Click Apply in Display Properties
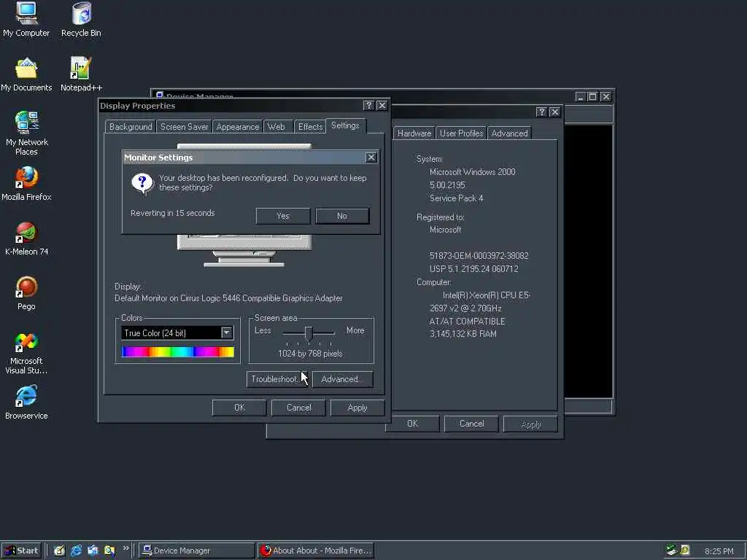The height and width of the screenshot is (560, 747). (357, 408)
